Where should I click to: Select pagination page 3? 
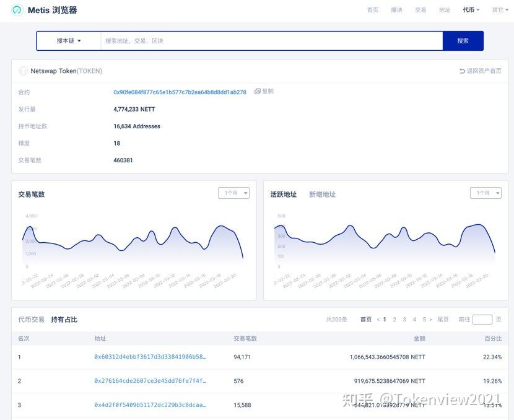point(404,320)
